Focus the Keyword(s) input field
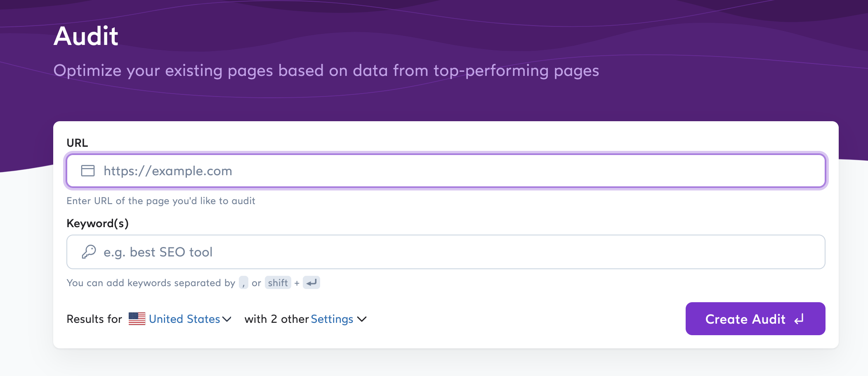 (x=454, y=252)
